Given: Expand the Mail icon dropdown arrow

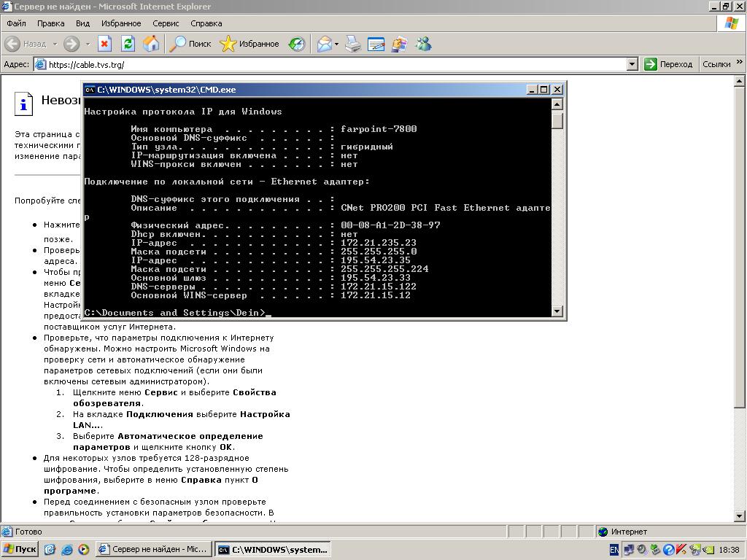Looking at the screenshot, I should (x=336, y=44).
